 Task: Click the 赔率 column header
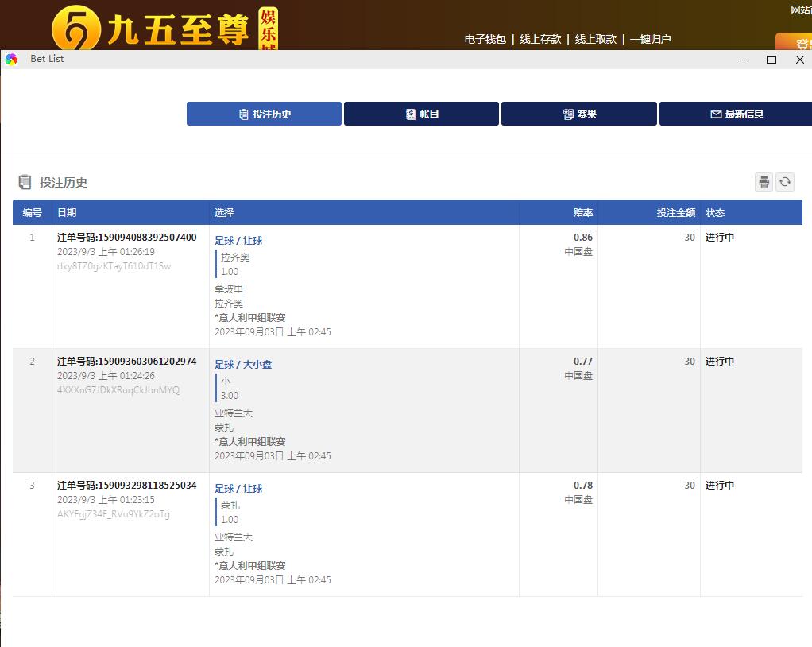tap(582, 213)
